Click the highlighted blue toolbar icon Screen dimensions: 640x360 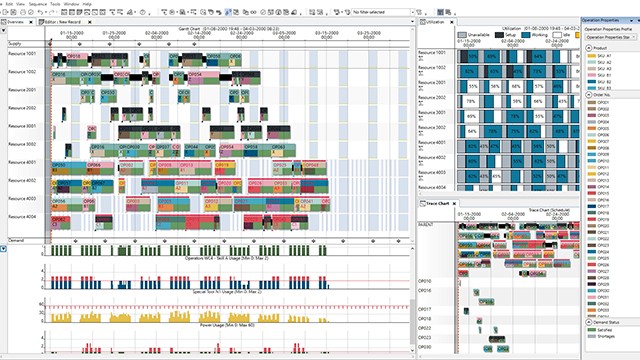[228, 12]
